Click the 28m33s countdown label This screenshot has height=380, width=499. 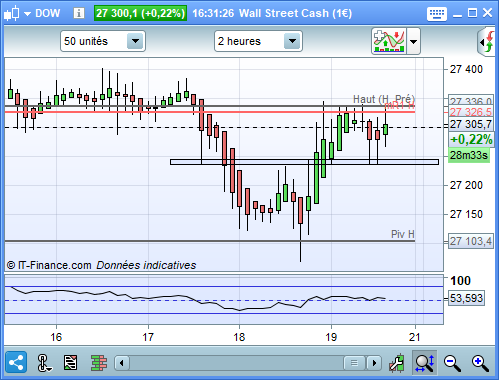point(469,155)
